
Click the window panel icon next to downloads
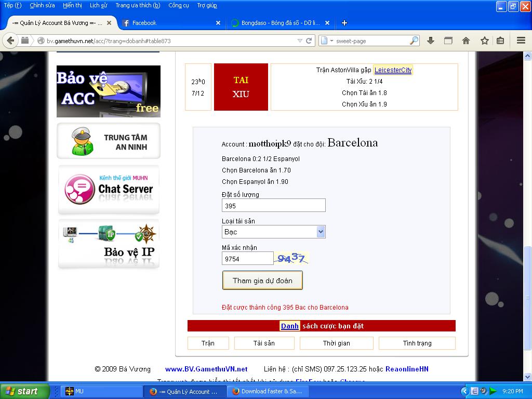448,41
